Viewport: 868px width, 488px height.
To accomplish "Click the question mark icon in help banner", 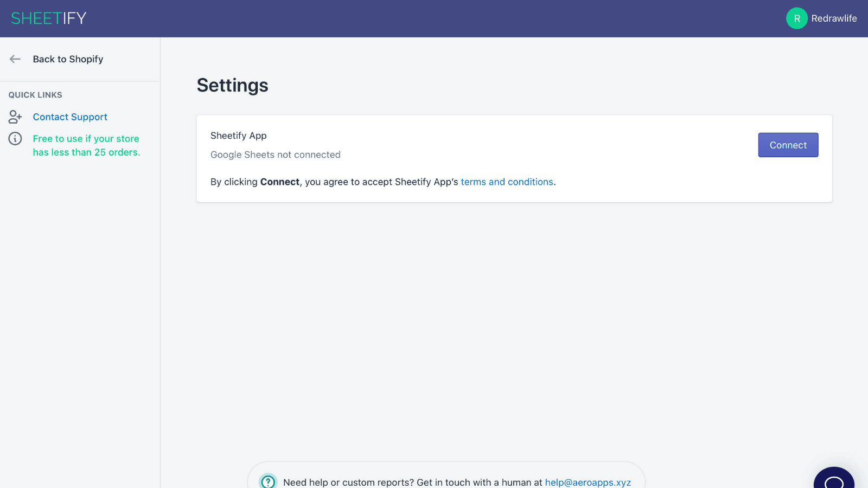I will (x=268, y=481).
